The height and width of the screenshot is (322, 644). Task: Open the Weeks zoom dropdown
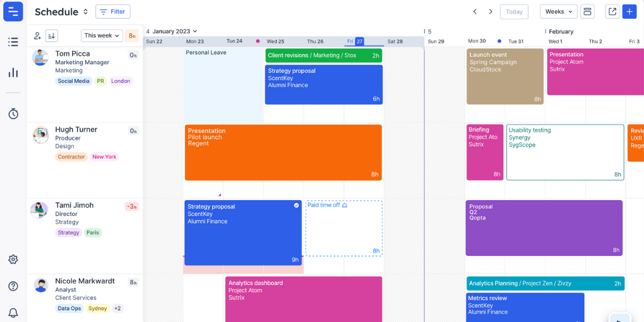[x=558, y=12]
